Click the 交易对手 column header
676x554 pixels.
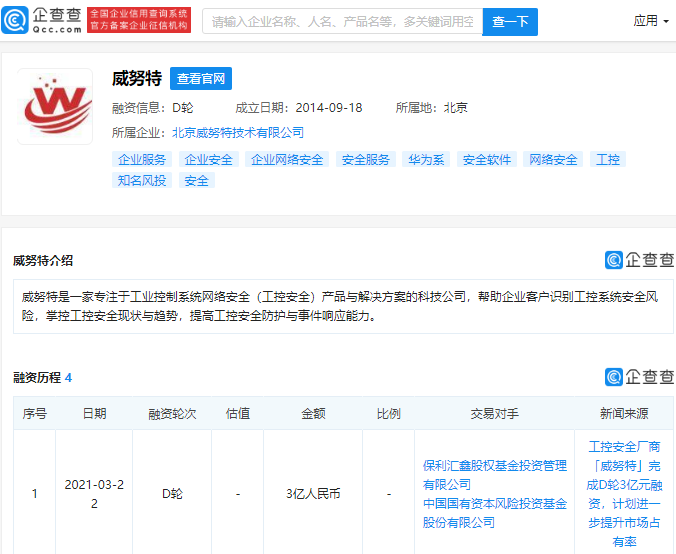tap(494, 413)
